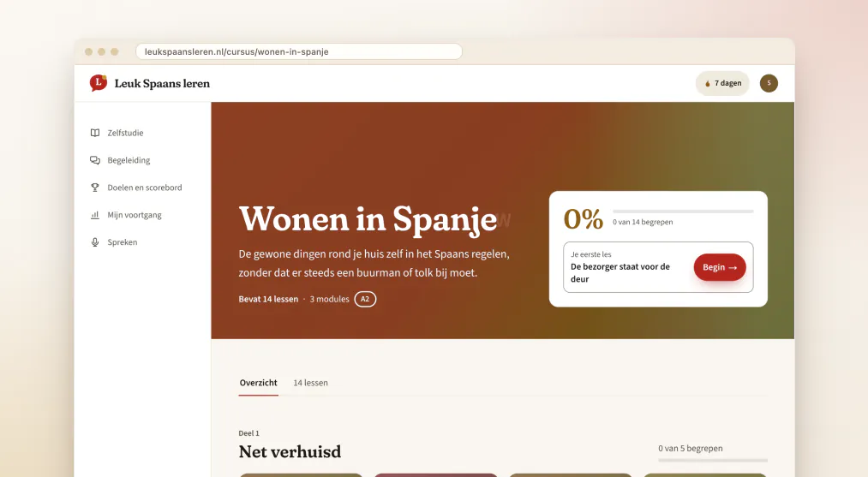
Task: Click the 0 van 5 begrepen progress bar
Action: [713, 461]
